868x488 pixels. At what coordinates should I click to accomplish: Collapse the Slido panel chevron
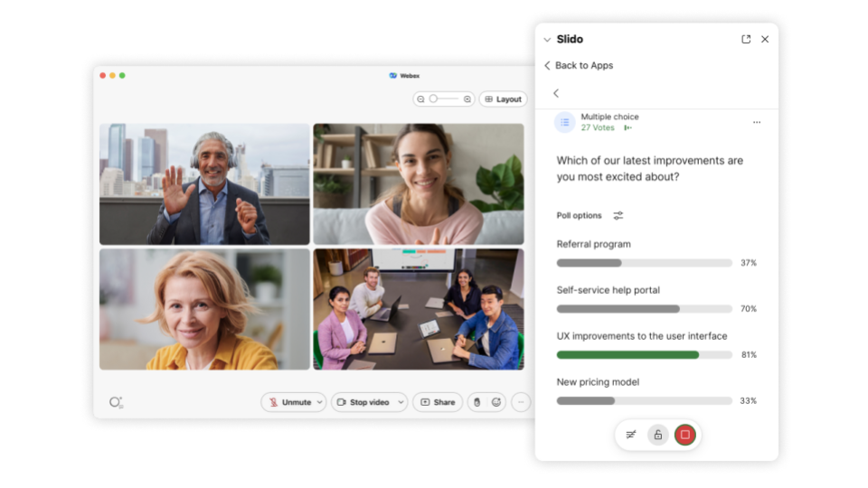click(547, 40)
